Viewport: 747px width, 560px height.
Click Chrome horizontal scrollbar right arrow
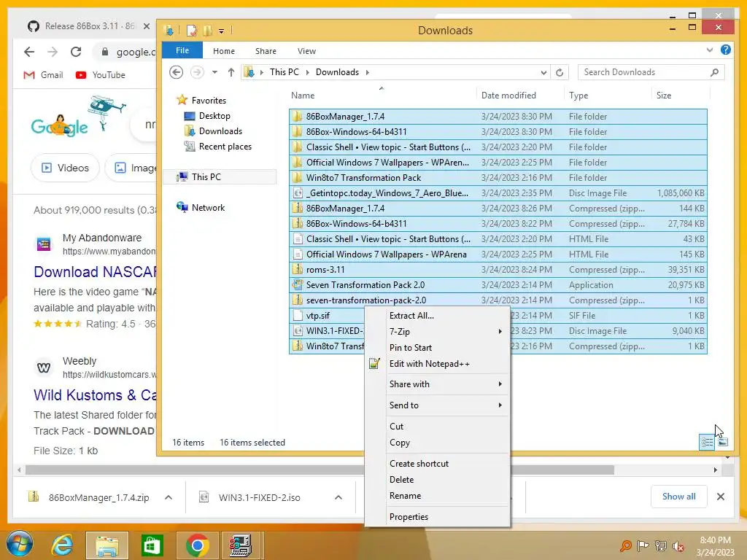point(715,470)
